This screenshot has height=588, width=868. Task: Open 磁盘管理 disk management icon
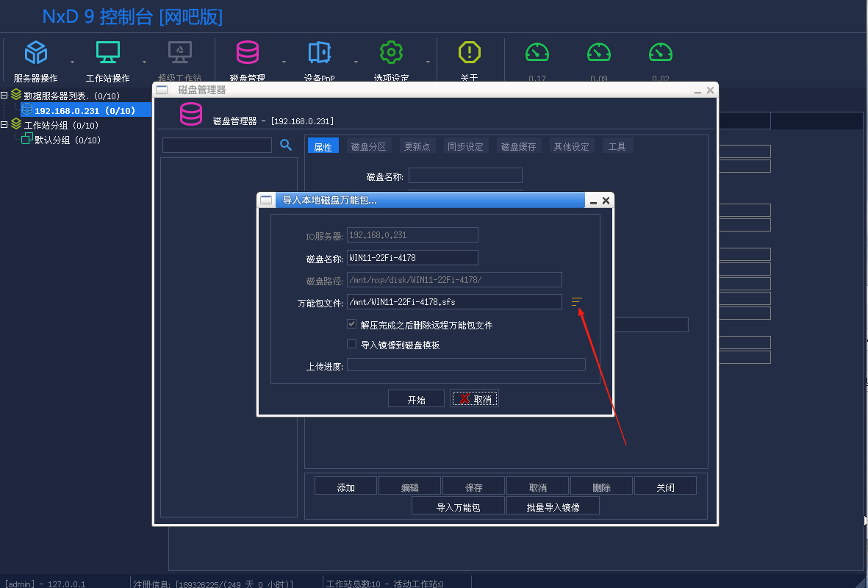click(247, 52)
